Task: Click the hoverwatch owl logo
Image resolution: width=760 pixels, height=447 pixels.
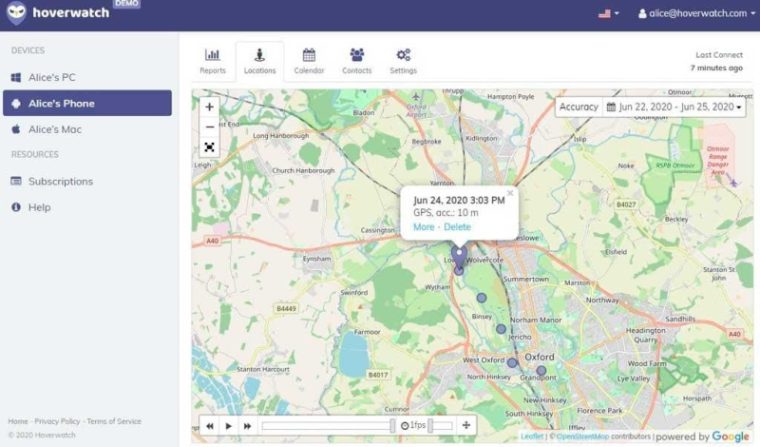Action: [16, 13]
